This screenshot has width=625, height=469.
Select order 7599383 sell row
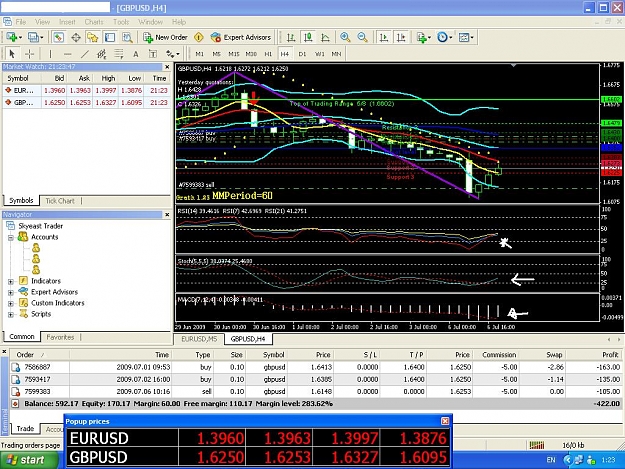tap(315, 391)
